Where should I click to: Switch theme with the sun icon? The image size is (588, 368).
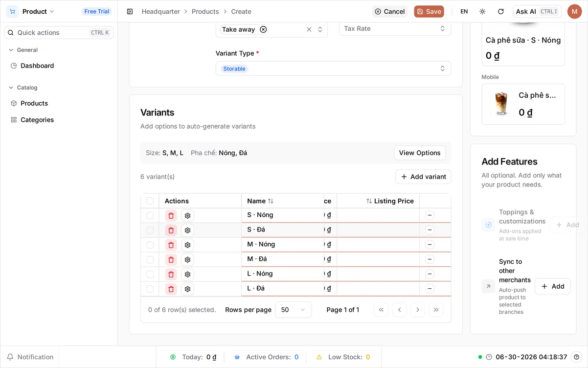[x=482, y=11]
